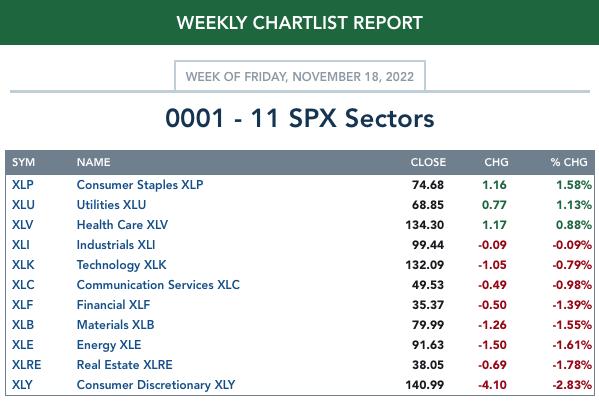Sort by % CHG column header
The width and height of the screenshot is (599, 403).
pyautogui.click(x=569, y=162)
